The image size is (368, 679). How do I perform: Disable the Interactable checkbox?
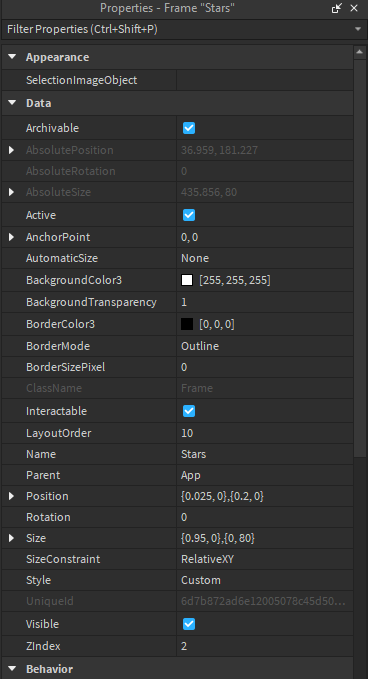pyautogui.click(x=189, y=411)
